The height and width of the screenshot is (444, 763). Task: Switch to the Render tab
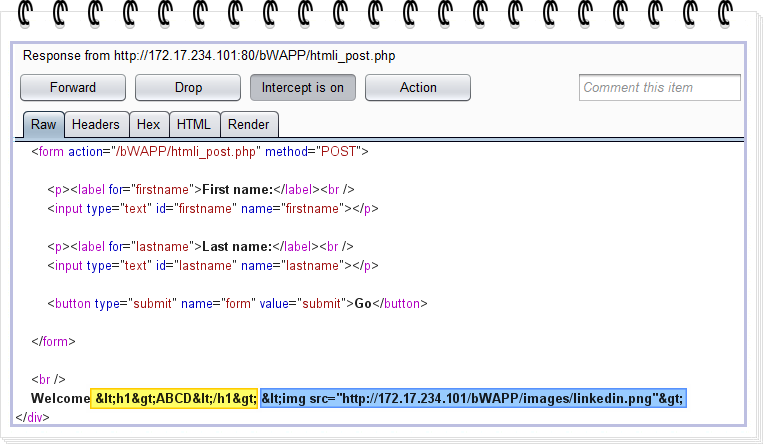click(249, 125)
